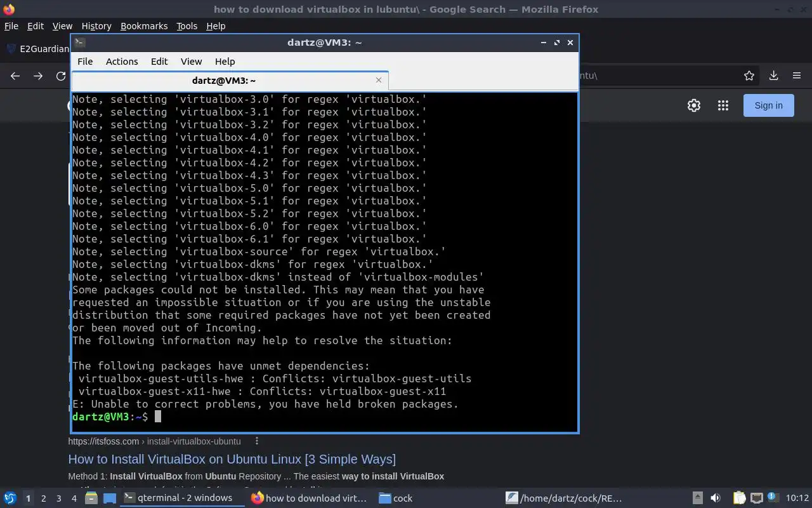Open Firefox Edit menu
Image resolution: width=812 pixels, height=508 pixels.
pyautogui.click(x=36, y=26)
